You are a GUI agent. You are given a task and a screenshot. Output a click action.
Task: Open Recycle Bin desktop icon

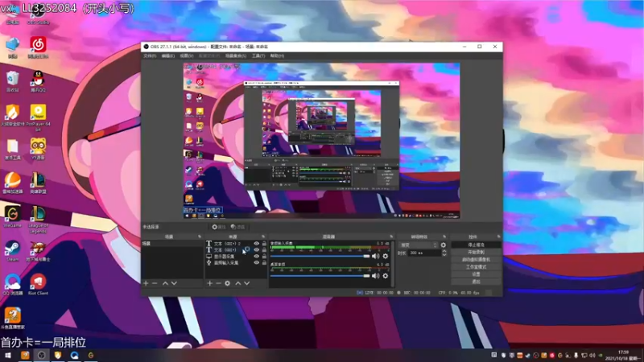tap(12, 81)
